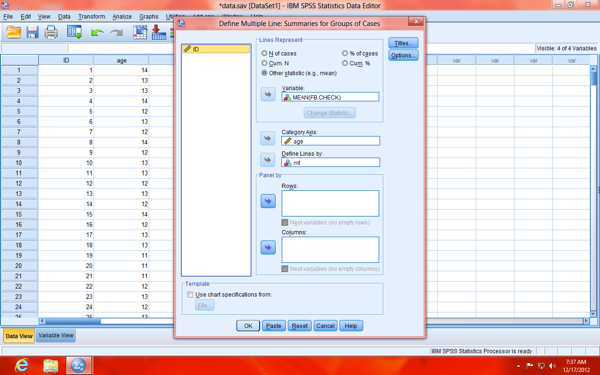Click the age column header
600x375 pixels.
click(121, 60)
